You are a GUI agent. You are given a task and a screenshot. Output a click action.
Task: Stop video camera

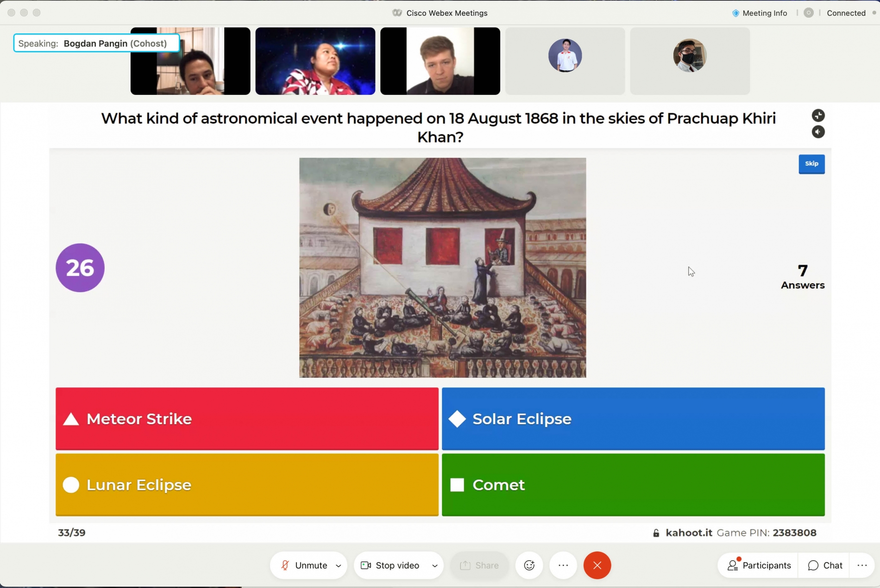(x=390, y=565)
